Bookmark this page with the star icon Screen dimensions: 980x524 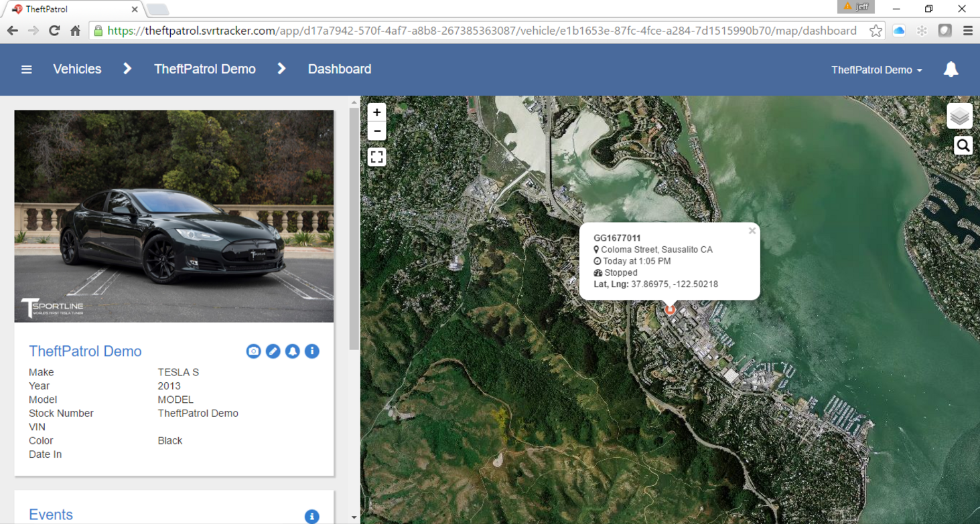click(x=876, y=31)
